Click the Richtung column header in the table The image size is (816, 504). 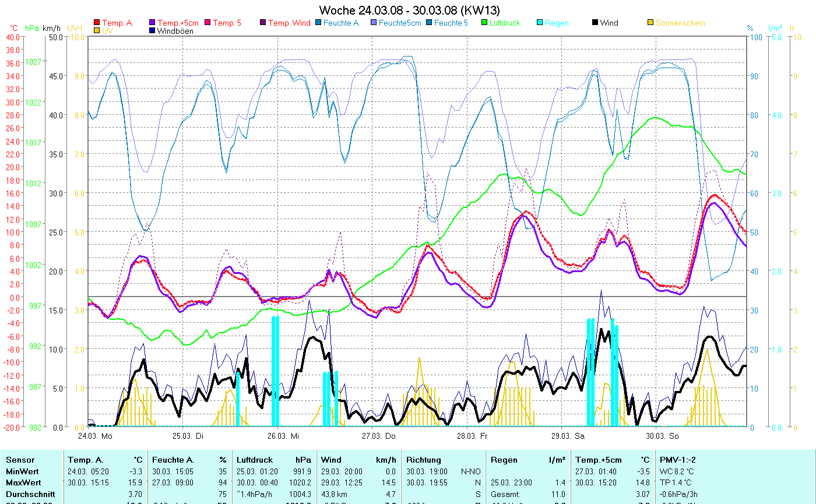pos(425,460)
